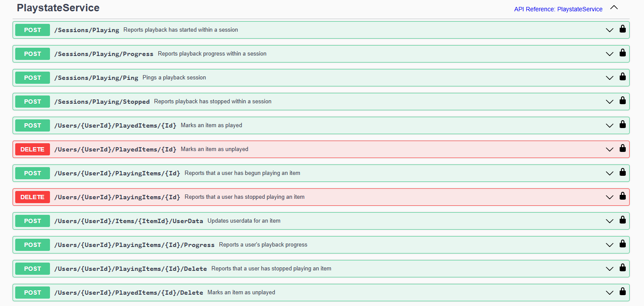Expand chevron on PlayingItems/{Id}/Progress row
The image size is (644, 306).
(x=610, y=245)
